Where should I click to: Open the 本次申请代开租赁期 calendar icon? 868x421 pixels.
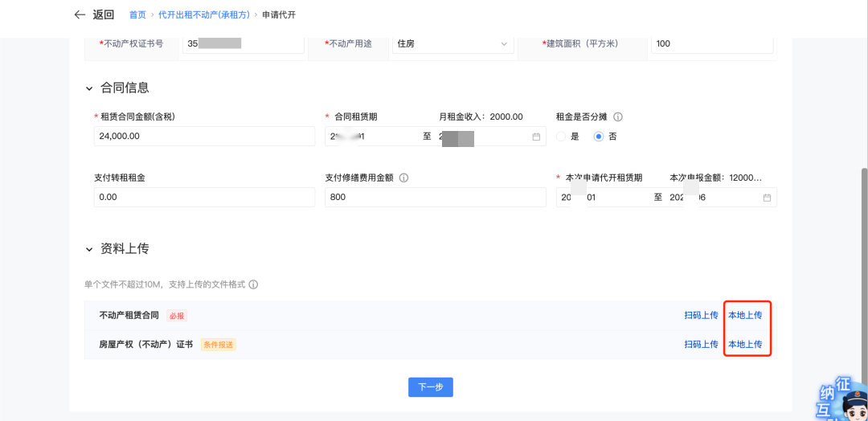[x=767, y=198]
